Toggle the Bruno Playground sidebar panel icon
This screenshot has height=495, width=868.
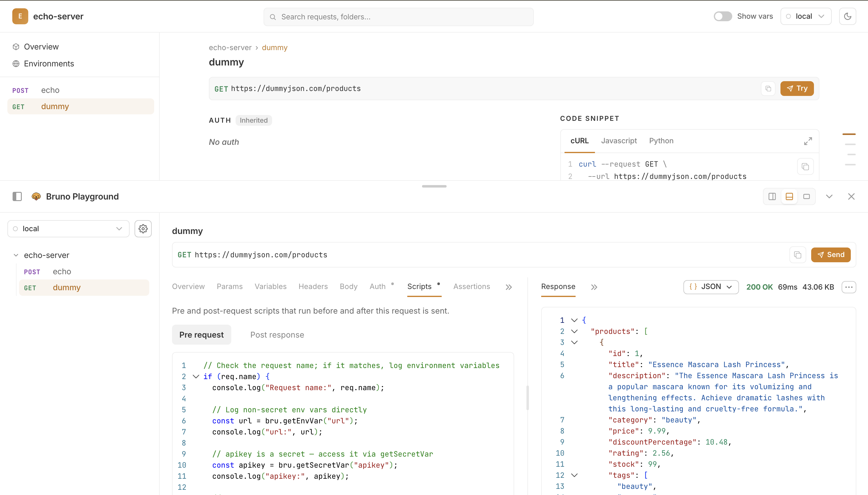[17, 196]
